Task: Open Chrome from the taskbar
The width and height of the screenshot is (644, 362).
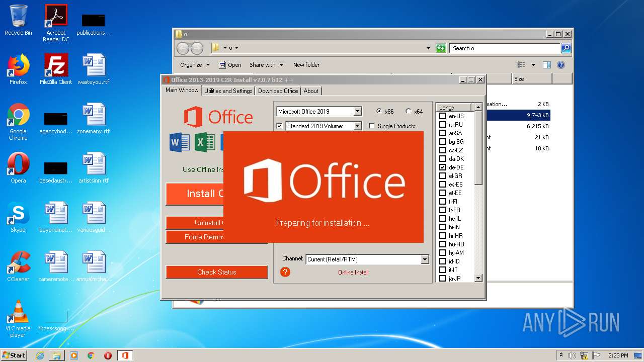Action: [91, 355]
